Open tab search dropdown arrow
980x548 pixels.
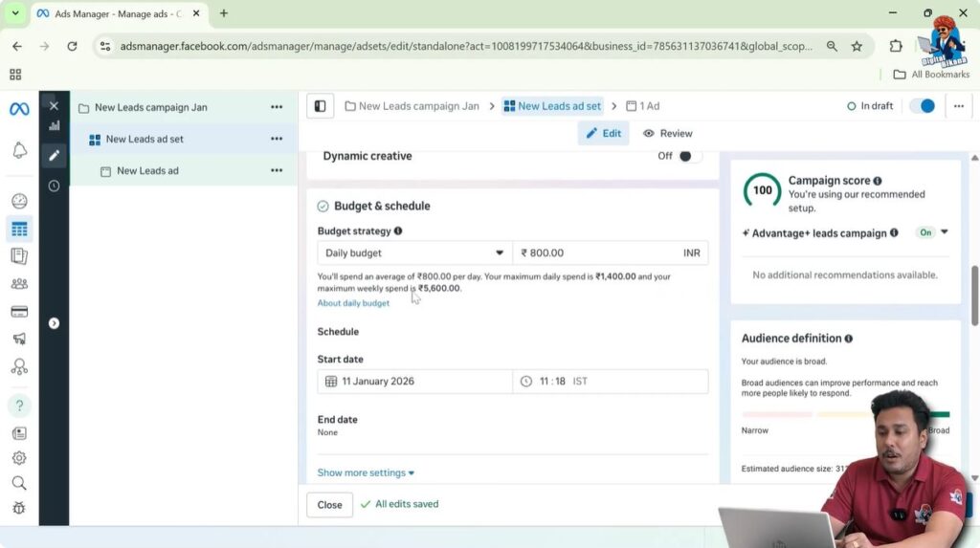coord(15,13)
